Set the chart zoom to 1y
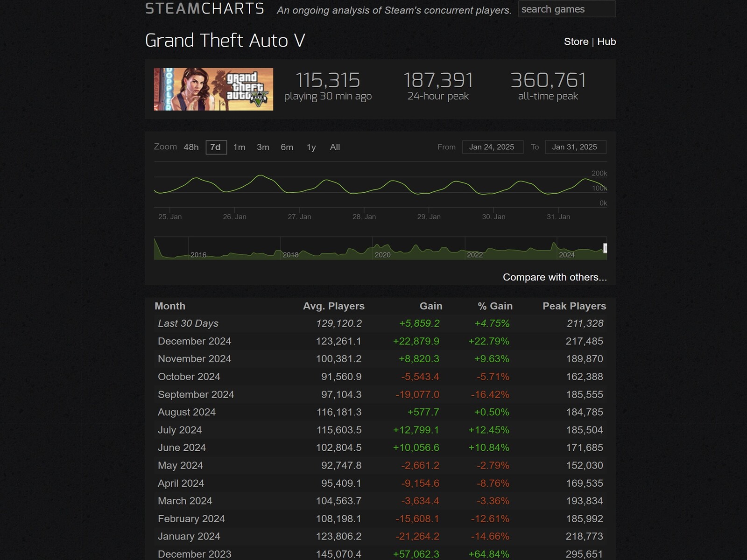The width and height of the screenshot is (747, 560). [311, 147]
